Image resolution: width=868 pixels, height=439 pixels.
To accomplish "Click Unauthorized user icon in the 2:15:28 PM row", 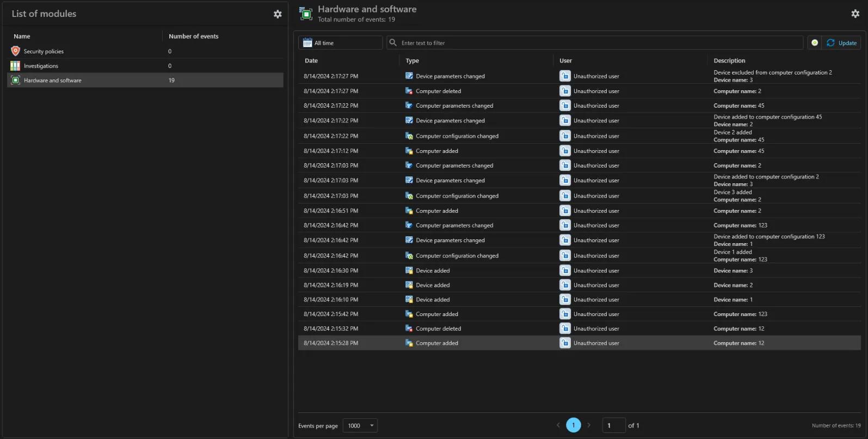I will (x=565, y=343).
